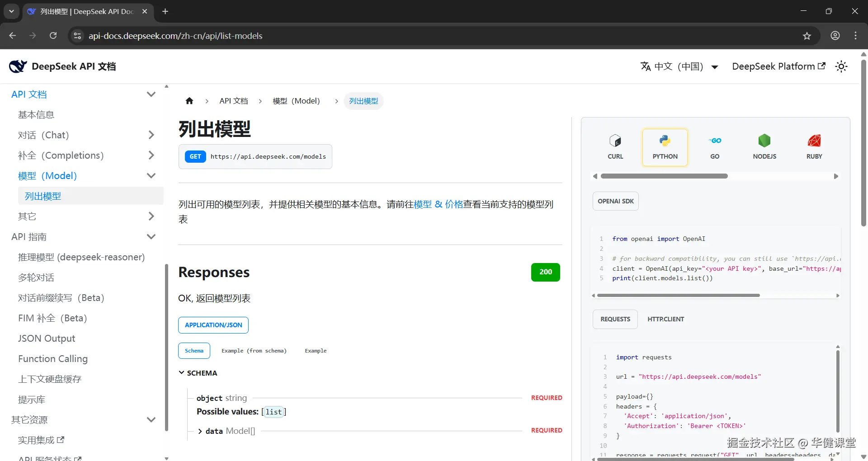Expand the 补全 (Completions) sidebar category
Screen dimensions: 868x461
(x=151, y=155)
